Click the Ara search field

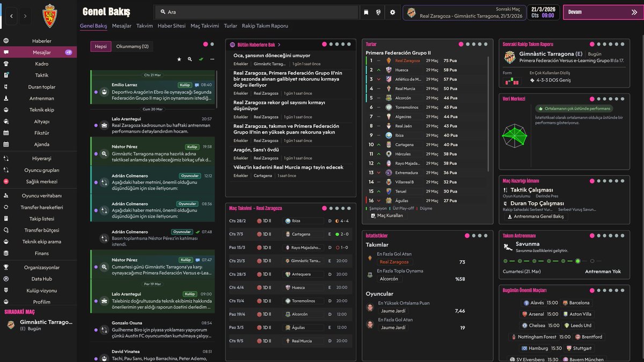(x=257, y=12)
